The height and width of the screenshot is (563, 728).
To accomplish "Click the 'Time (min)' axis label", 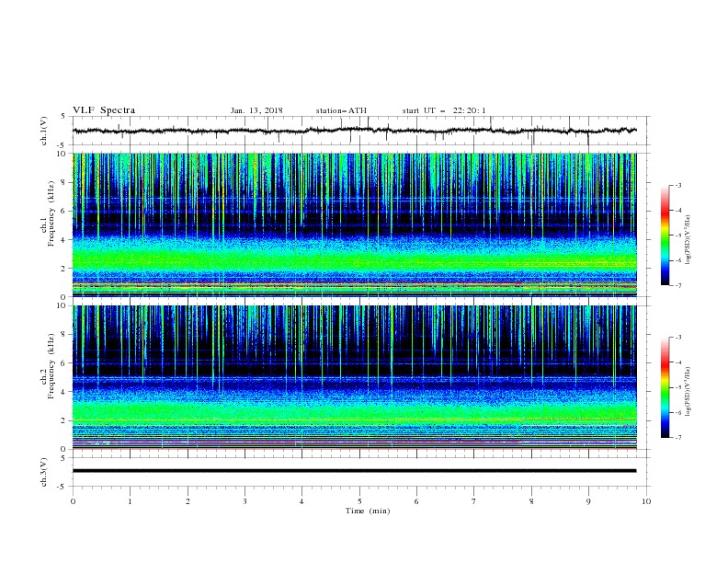I will [x=368, y=511].
